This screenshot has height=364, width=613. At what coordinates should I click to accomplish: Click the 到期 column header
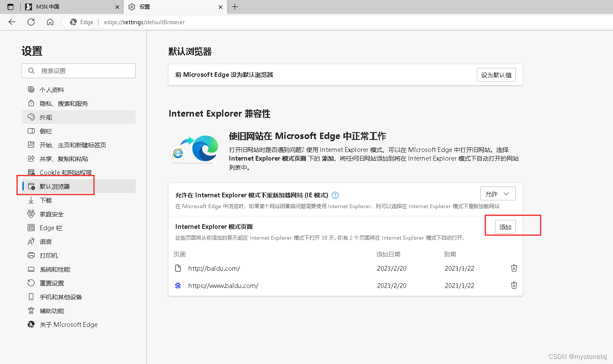click(450, 254)
